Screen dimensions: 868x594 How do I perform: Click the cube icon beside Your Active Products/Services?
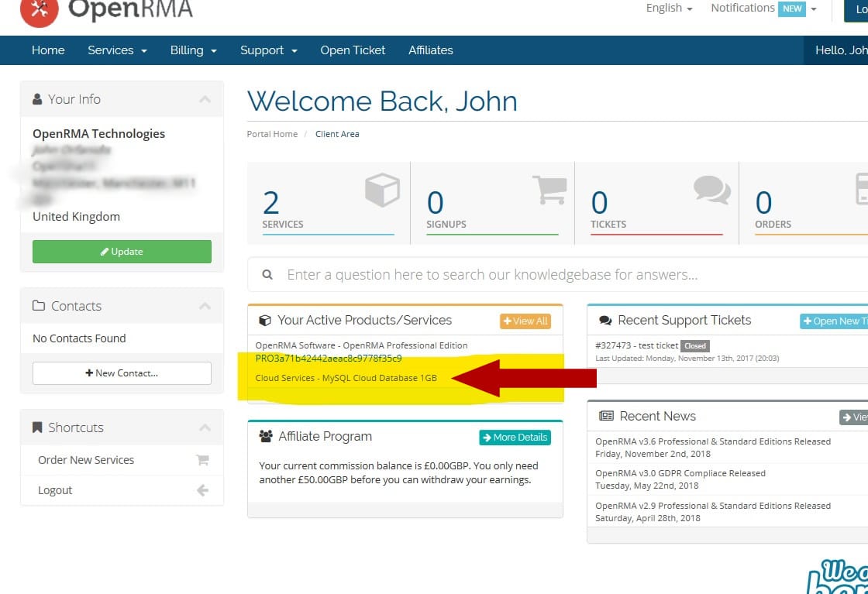(x=265, y=320)
